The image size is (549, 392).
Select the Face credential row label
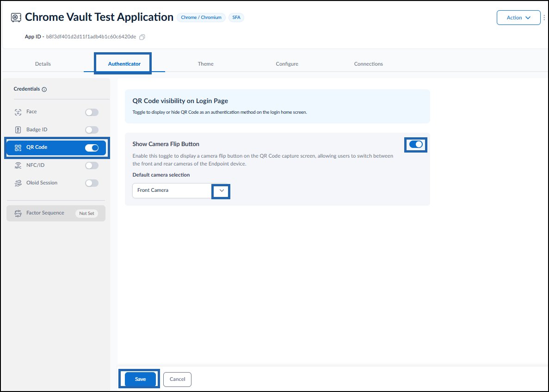click(x=31, y=112)
